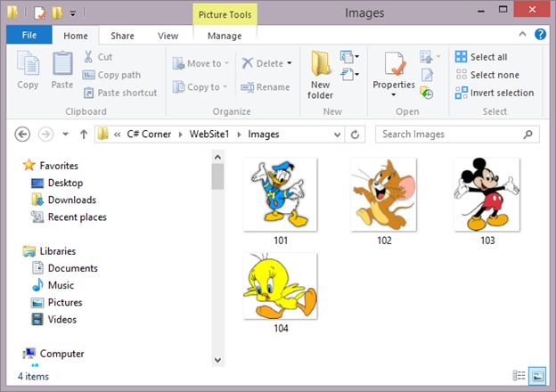556x392 pixels.
Task: Open the Downloads folder in Favorites
Action: (x=71, y=200)
